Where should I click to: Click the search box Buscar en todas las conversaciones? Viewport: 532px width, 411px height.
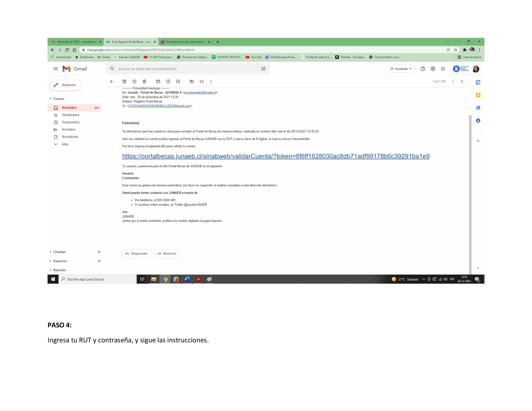pyautogui.click(x=187, y=69)
